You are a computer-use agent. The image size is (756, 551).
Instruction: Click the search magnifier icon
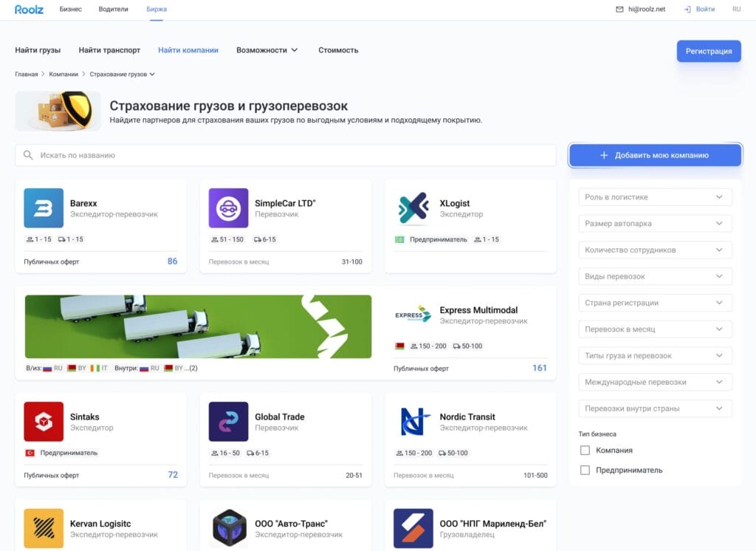point(27,155)
